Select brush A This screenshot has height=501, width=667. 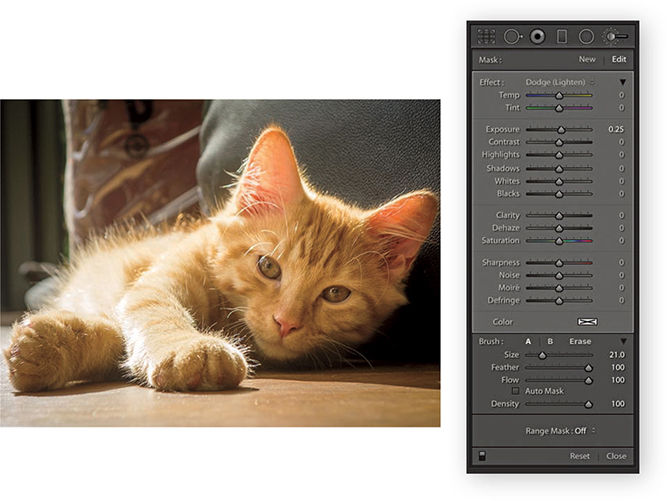pyautogui.click(x=528, y=342)
